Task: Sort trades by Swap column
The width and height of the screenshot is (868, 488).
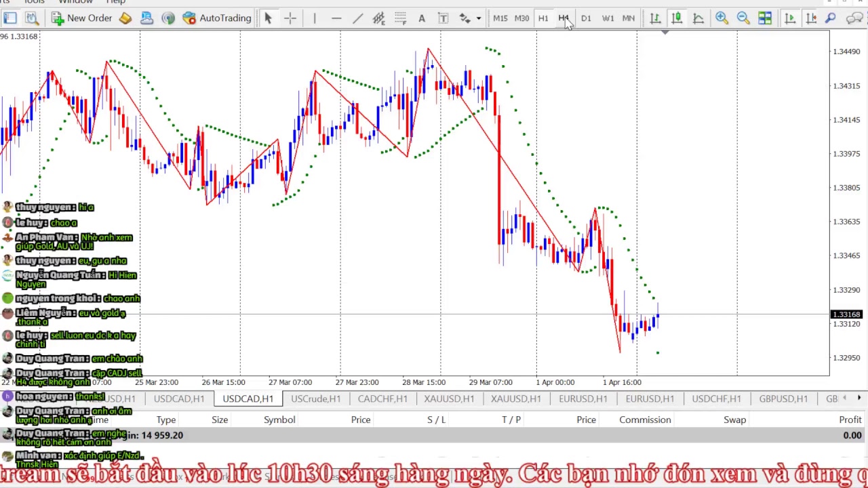Action: [734, 420]
